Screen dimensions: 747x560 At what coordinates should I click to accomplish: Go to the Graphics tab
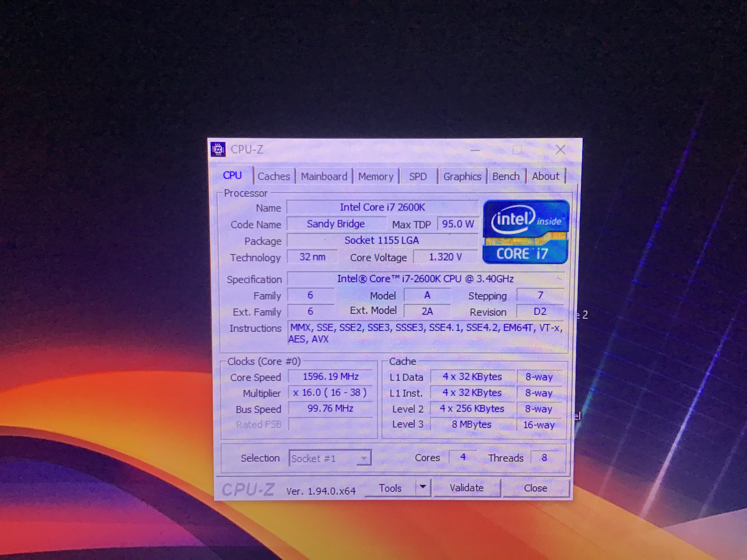click(x=462, y=177)
